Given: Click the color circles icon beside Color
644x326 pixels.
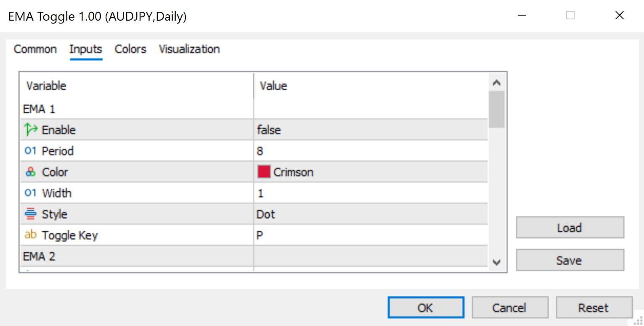Looking at the screenshot, I should 31,172.
